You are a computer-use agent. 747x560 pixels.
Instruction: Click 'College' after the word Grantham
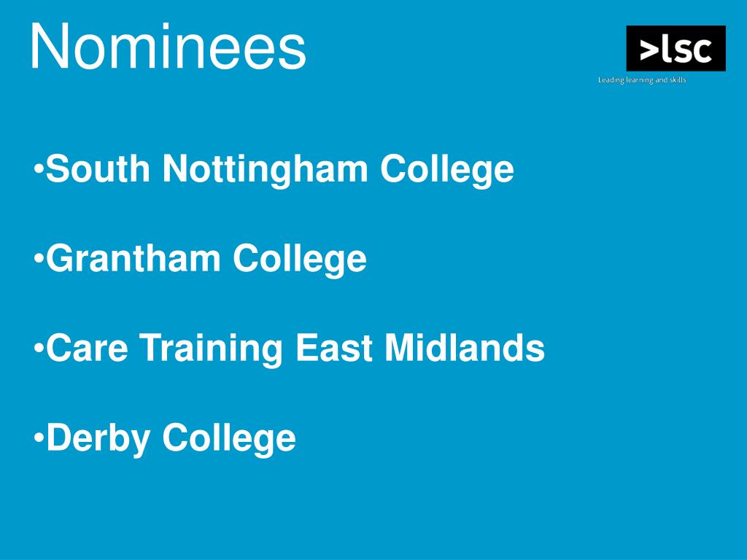[300, 260]
